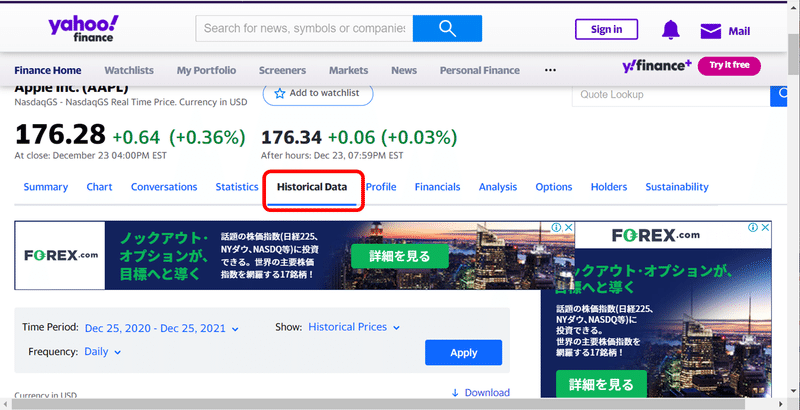
Task: Click the blue search magnifier button
Action: pyautogui.click(x=447, y=29)
